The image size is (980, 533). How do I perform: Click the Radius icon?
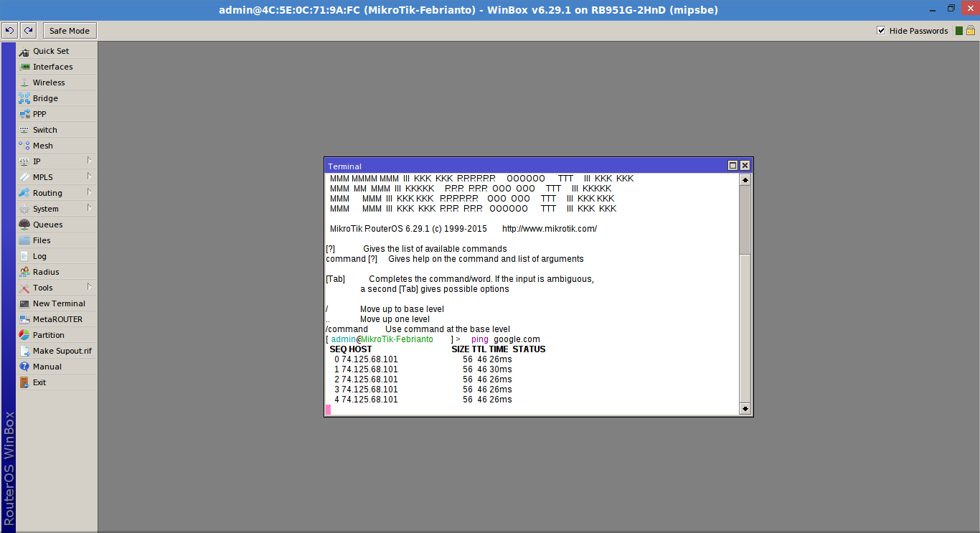click(24, 272)
